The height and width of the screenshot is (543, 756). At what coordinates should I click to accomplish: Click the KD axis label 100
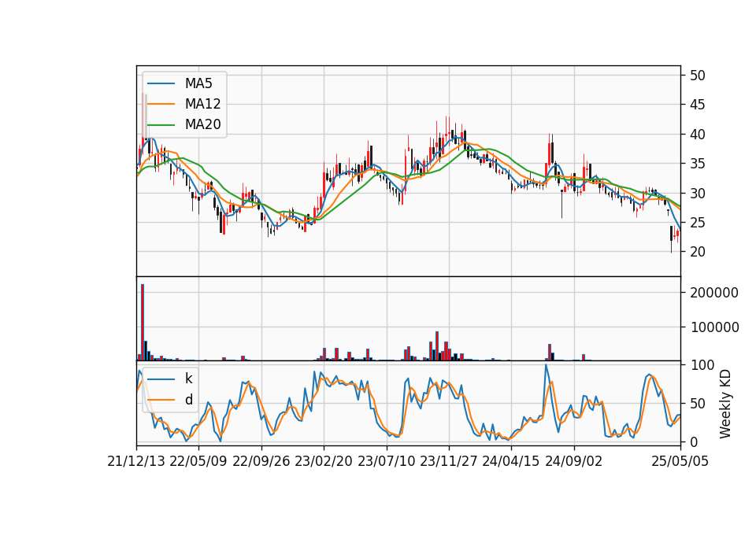702,364
